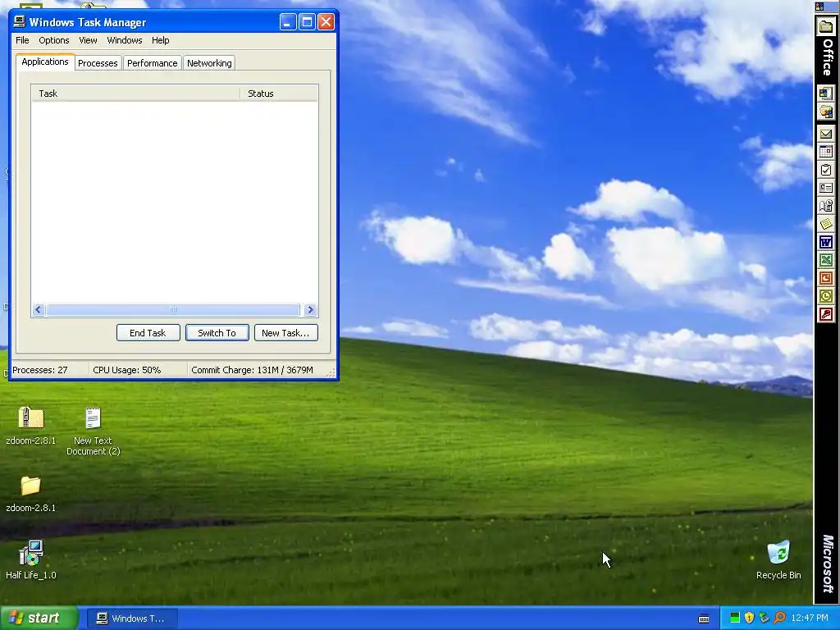Click the Office toolbar folder button
Screen dimensions: 840x630
(825, 27)
